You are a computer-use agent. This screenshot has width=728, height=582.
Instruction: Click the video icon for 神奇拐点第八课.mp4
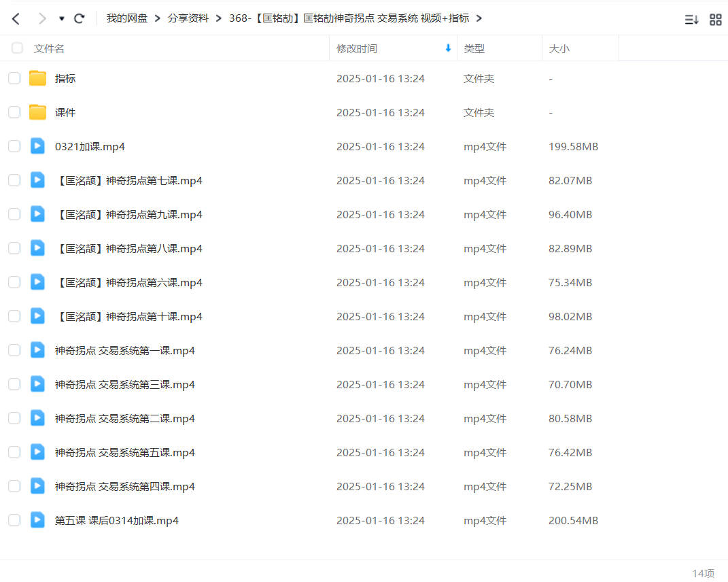pos(37,247)
